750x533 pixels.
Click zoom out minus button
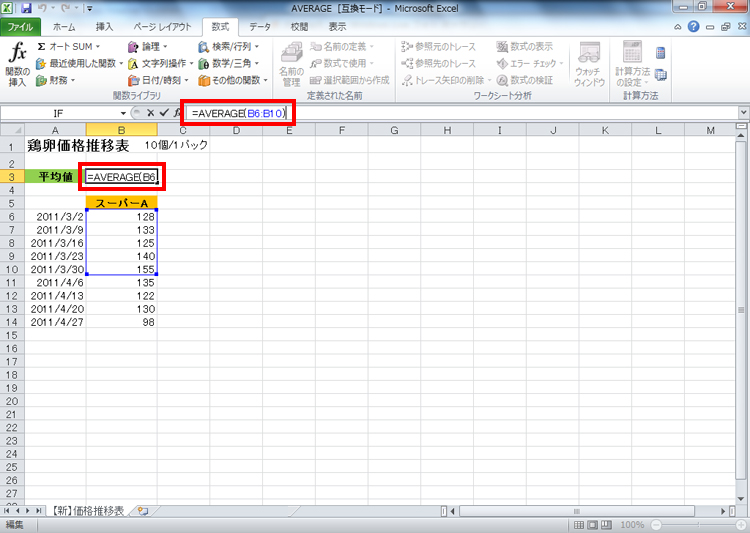coord(656,525)
